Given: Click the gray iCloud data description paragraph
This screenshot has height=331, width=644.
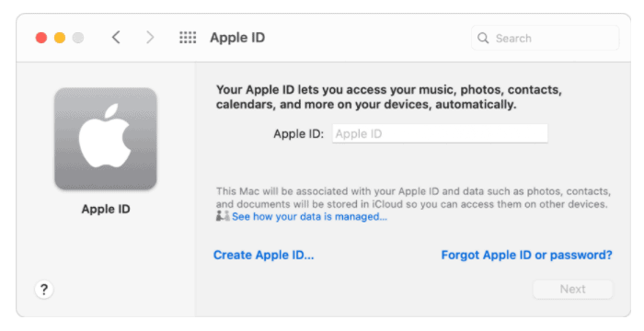Looking at the screenshot, I should click(413, 198).
